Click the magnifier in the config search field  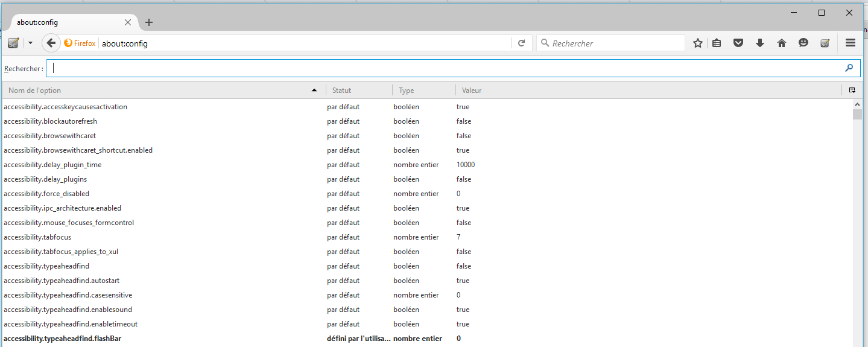[849, 68]
